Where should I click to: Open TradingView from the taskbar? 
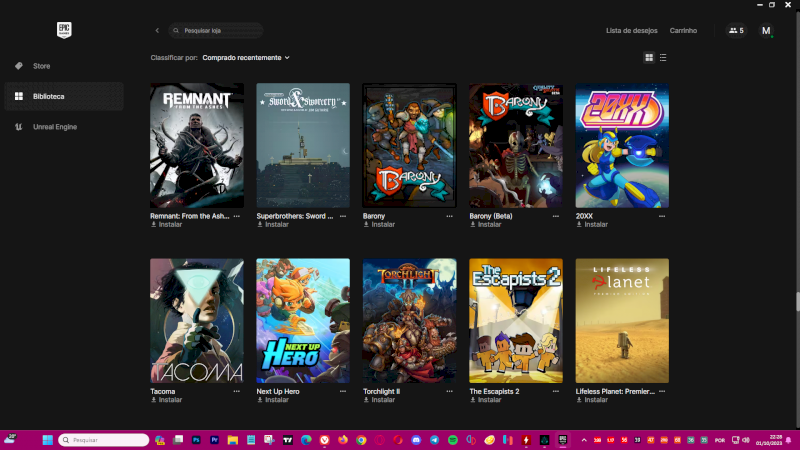pyautogui.click(x=288, y=440)
